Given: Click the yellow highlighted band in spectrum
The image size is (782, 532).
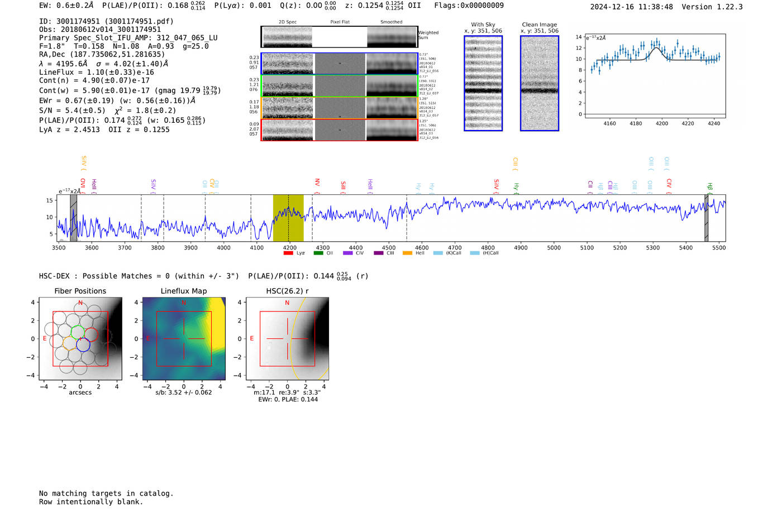Looking at the screenshot, I should coord(288,218).
